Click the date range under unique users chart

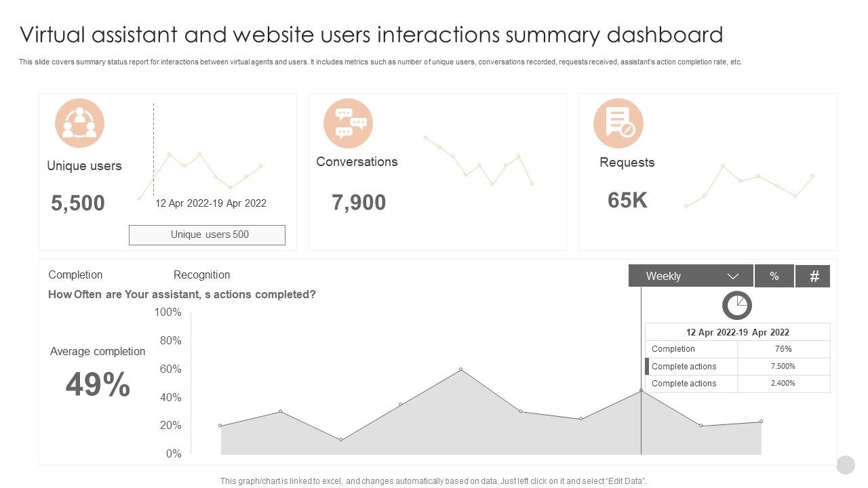click(211, 203)
